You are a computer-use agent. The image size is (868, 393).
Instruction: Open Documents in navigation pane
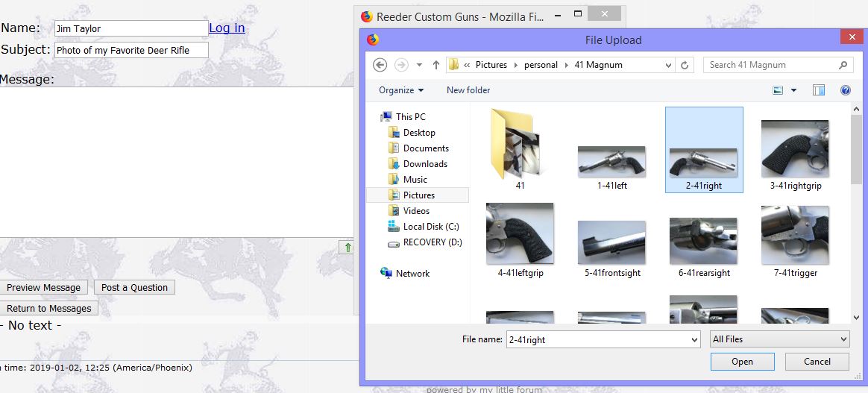click(418, 148)
